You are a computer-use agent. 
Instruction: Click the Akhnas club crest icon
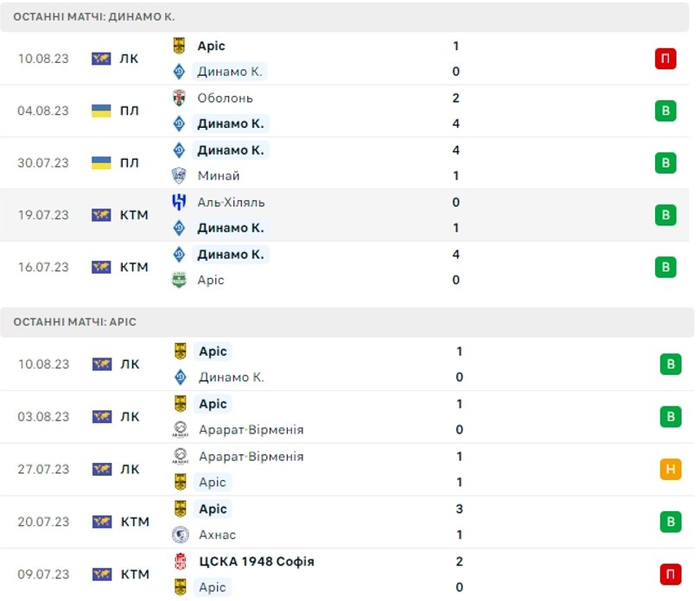pos(181,535)
